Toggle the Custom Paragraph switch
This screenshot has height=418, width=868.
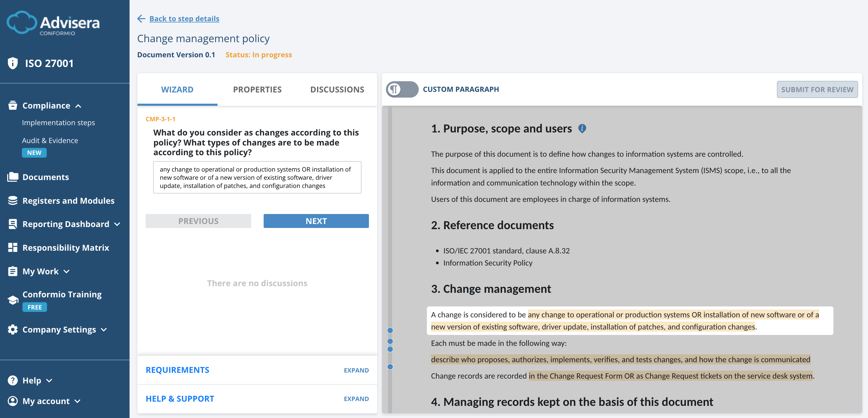(x=402, y=89)
